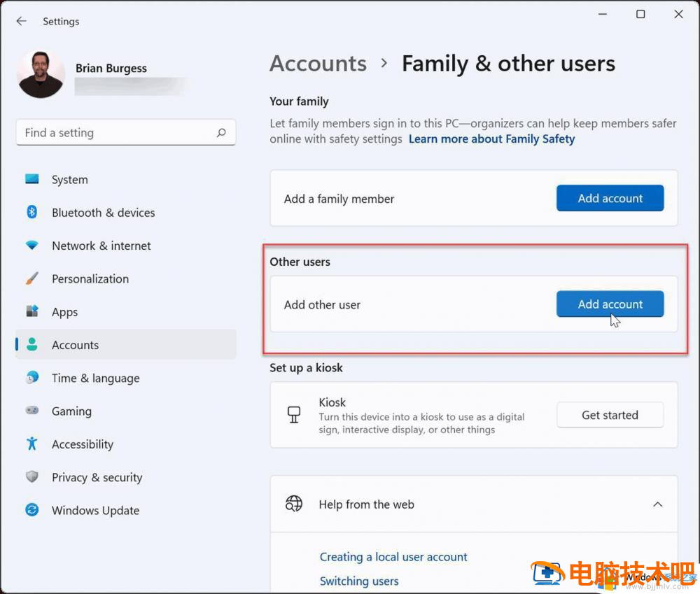
Task: Click the Privacy shield icon
Action: pyautogui.click(x=31, y=476)
